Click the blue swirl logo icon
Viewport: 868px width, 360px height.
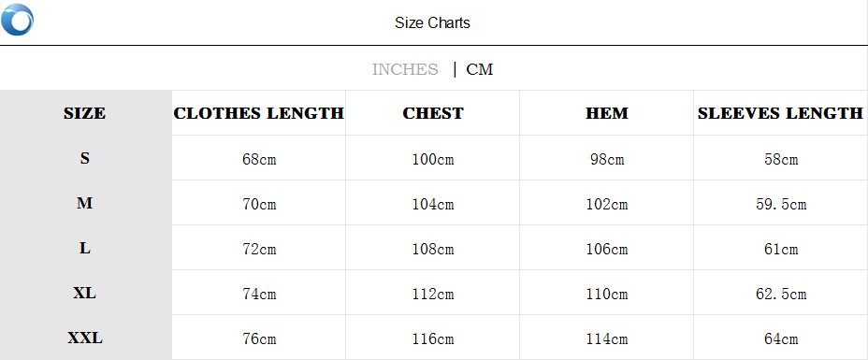click(x=17, y=20)
